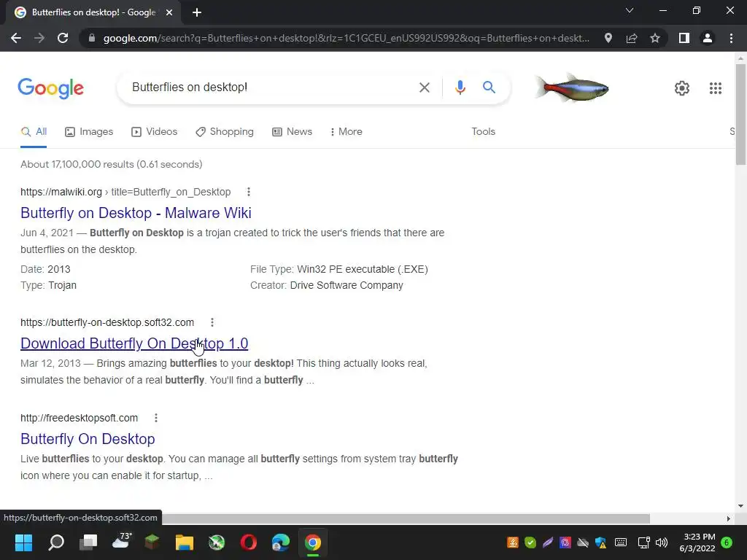Close the Butterflies on desktop! tab
Image resolution: width=747 pixels, height=560 pixels.
169,12
